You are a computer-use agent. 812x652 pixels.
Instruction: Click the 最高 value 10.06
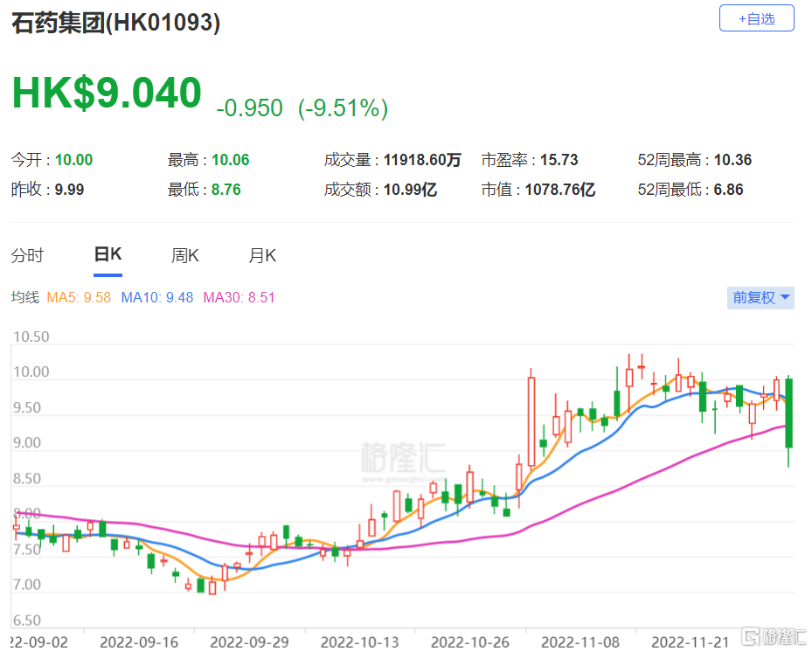pos(231,160)
